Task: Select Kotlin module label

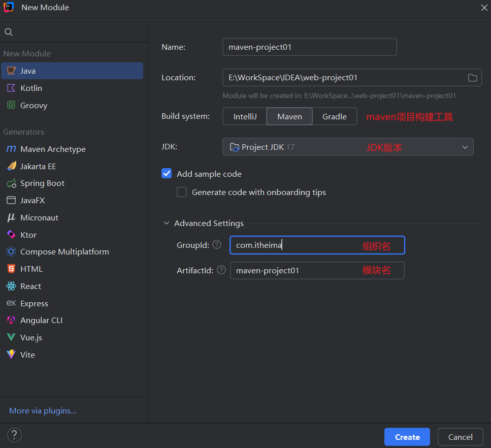Action: pyautogui.click(x=31, y=88)
